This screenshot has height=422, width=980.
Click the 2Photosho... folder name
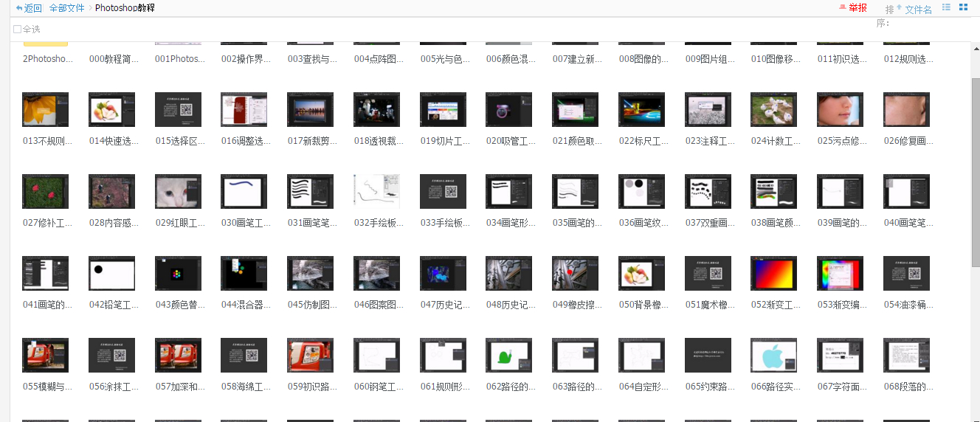coord(48,59)
